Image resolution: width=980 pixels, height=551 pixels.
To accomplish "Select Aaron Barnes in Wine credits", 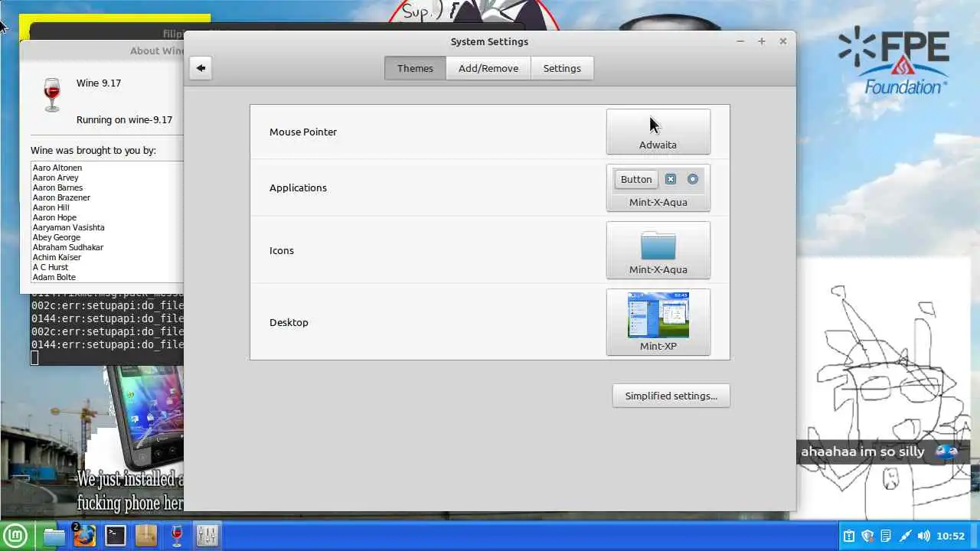I will 57,187.
